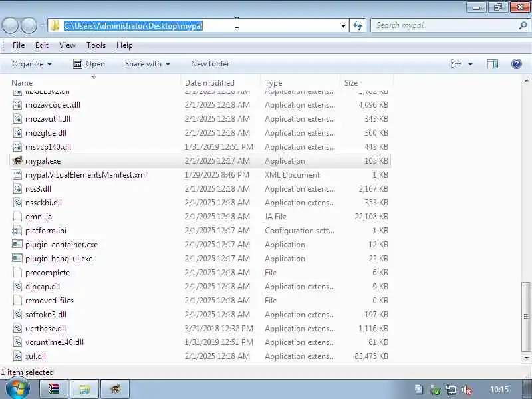Screen dimensions: 532x399
Task: Open the Edit menu
Action: [42, 45]
